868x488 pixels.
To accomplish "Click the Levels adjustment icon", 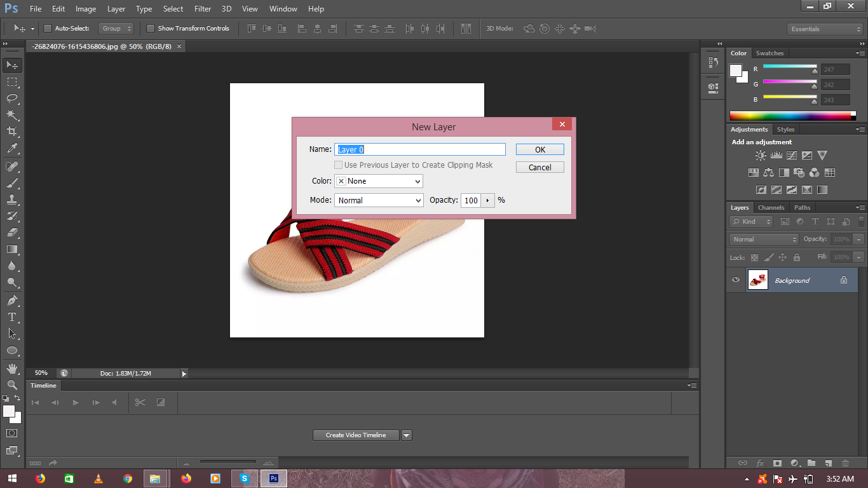I will click(x=776, y=155).
